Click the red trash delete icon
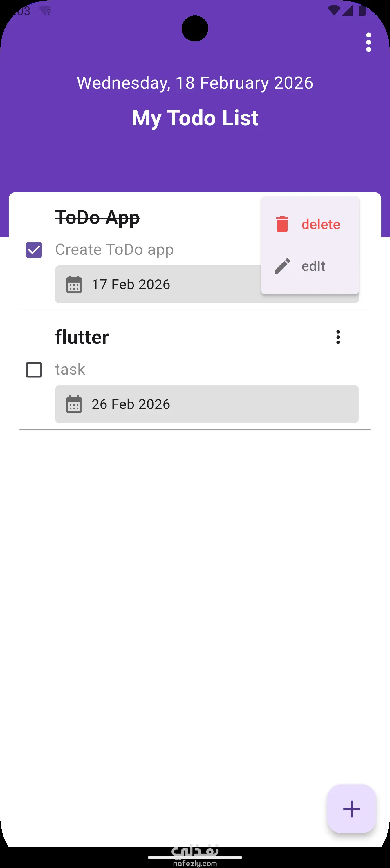Image resolution: width=390 pixels, height=868 pixels. (282, 225)
